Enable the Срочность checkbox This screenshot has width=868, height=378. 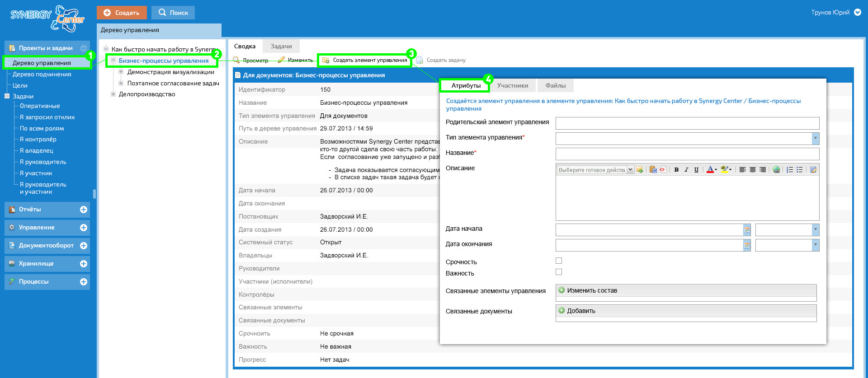coord(559,261)
